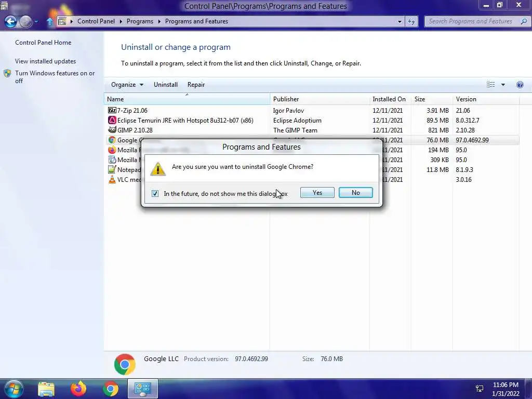532x399 pixels.
Task: Select Mozilla Firefox row icon
Action: [x=112, y=150]
